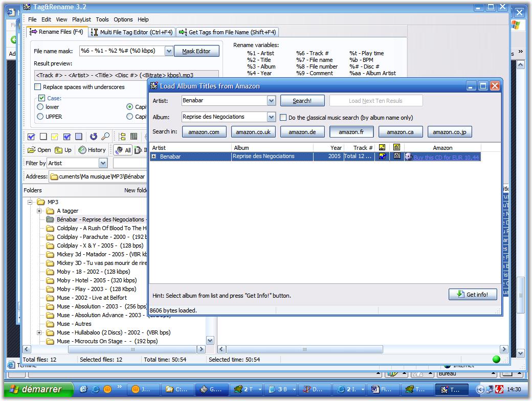The image size is (532, 401).
Task: Open the Edit menu
Action: pos(46,19)
